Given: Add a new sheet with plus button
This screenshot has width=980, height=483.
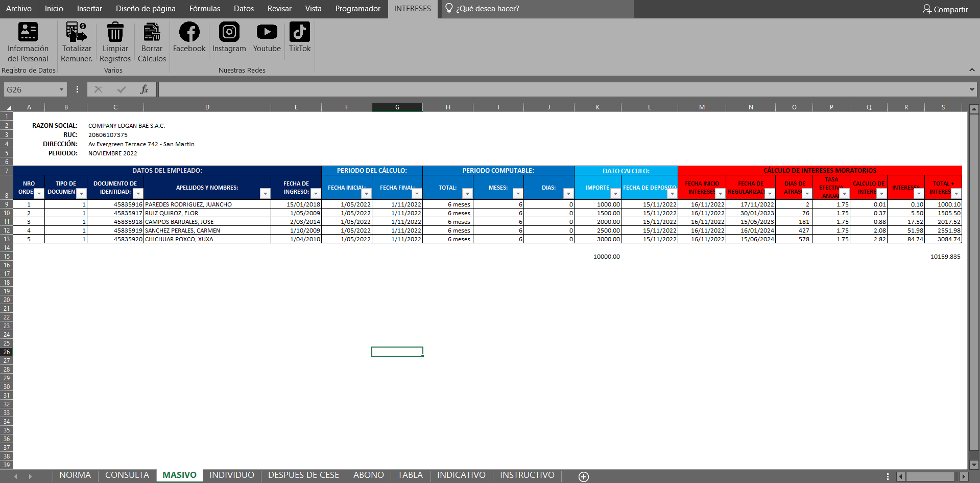Looking at the screenshot, I should pyautogui.click(x=584, y=476).
